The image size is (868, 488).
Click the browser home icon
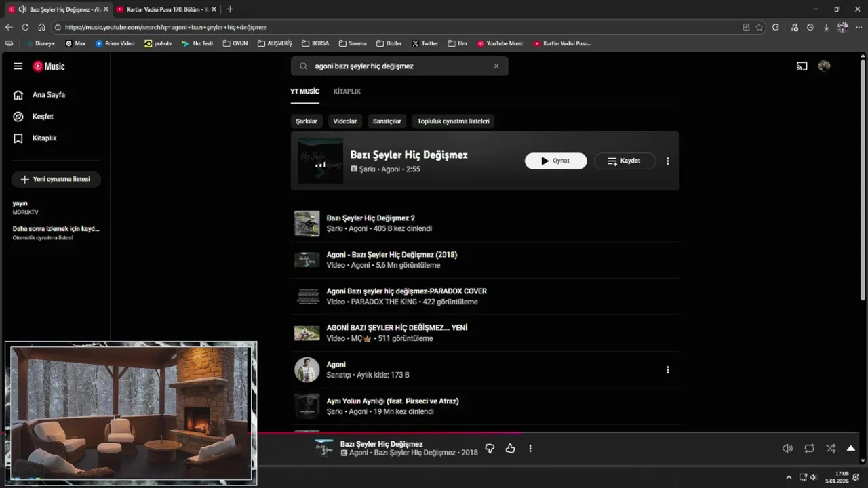click(41, 27)
